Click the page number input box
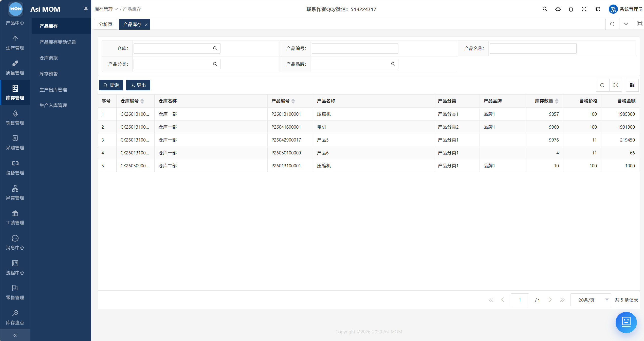 (x=520, y=300)
